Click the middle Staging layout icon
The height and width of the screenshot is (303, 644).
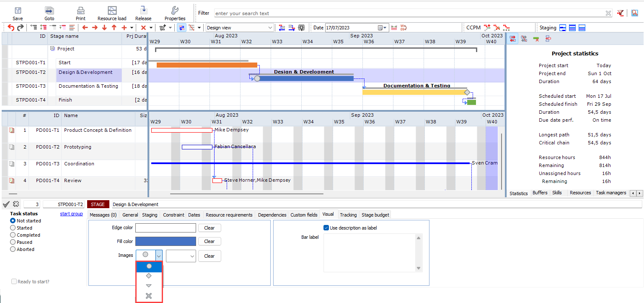[572, 28]
